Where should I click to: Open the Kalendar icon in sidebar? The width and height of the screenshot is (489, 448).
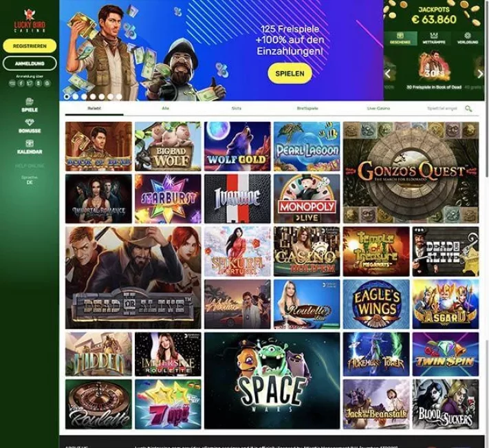pyautogui.click(x=30, y=143)
